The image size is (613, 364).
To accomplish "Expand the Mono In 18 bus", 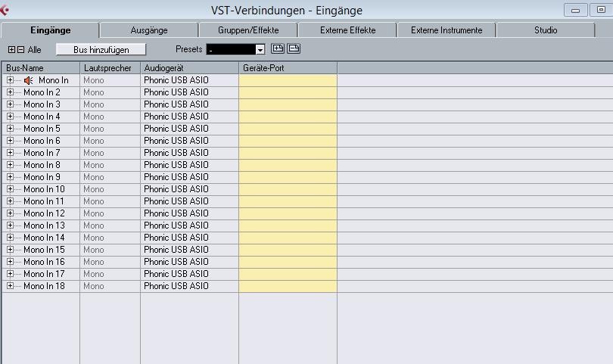I will click(10, 286).
